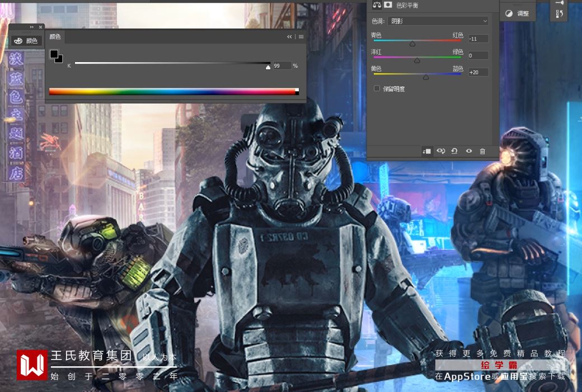The width and height of the screenshot is (582, 392).
Task: Click the view previous state eye icon
Action: 440,152
